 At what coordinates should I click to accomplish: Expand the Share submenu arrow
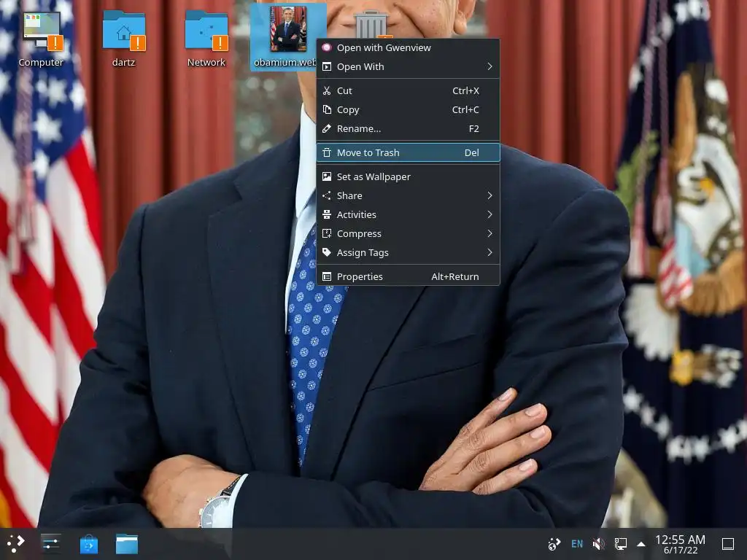pos(489,195)
